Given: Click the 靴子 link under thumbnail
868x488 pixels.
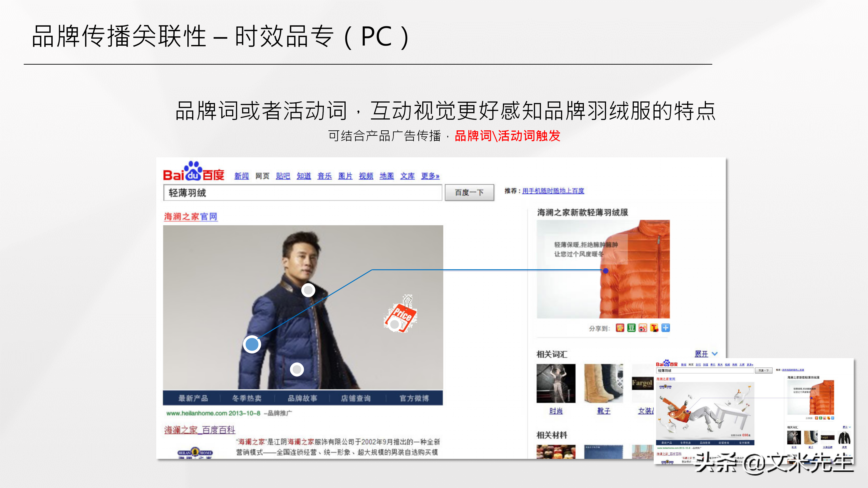Looking at the screenshot, I should 604,411.
